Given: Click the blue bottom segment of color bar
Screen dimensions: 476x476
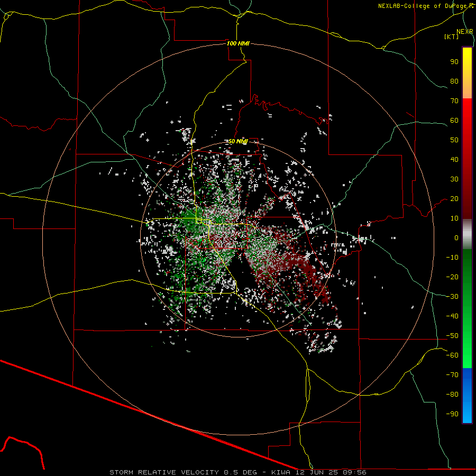Looking at the screenshot, I should click(467, 396).
